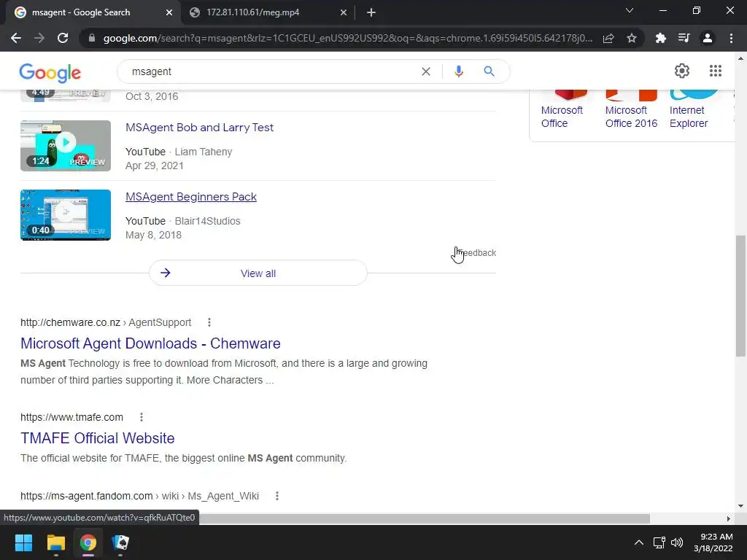The width and height of the screenshot is (747, 560).
Task: Click the ms-agent.fandom.com URL text
Action: click(x=87, y=496)
